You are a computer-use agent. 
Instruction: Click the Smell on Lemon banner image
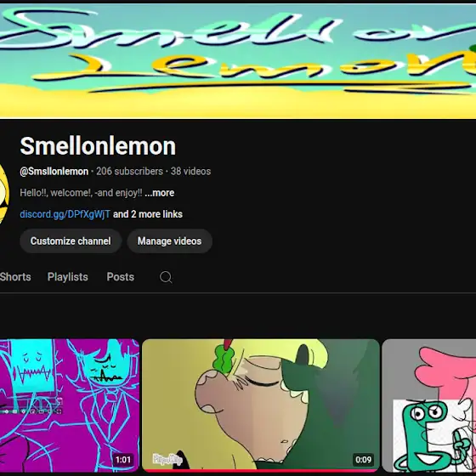238,60
